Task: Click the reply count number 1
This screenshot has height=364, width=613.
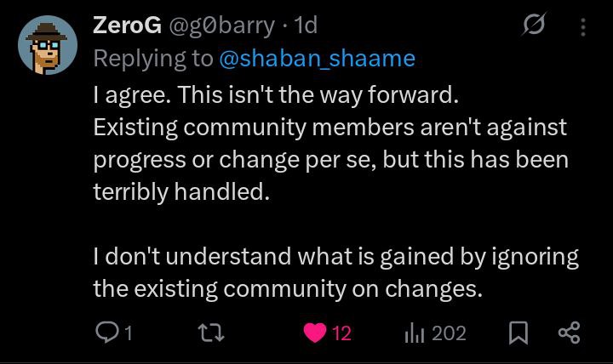Action: tap(128, 333)
